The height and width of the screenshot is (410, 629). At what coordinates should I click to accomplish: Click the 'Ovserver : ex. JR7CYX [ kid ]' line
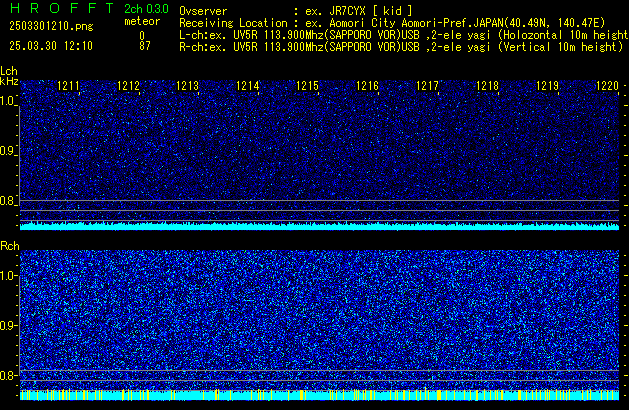(296, 11)
